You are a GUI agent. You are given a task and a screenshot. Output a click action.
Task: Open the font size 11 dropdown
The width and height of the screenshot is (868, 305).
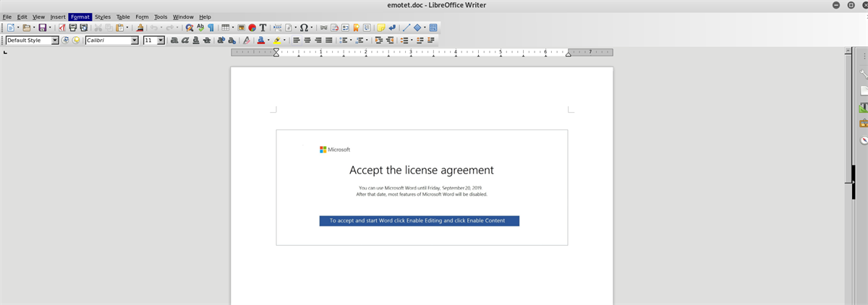tap(161, 40)
